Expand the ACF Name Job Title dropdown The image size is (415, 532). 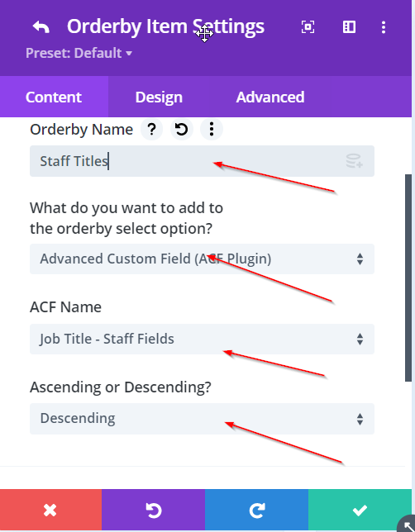[202, 339]
